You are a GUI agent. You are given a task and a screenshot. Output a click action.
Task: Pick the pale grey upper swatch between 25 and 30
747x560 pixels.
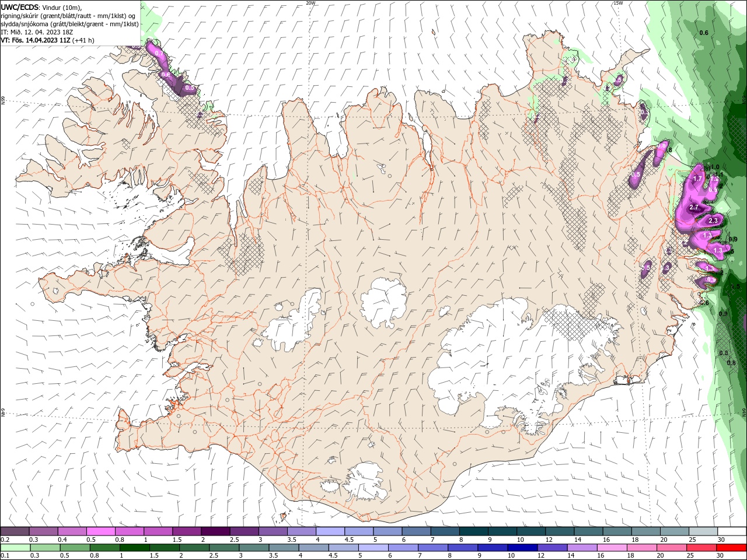703,531
